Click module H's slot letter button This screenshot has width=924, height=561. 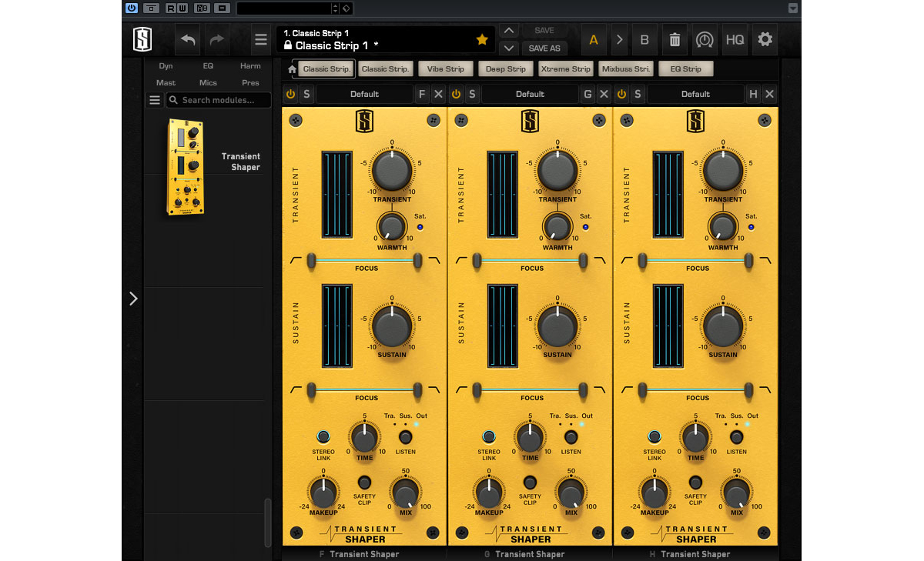(x=753, y=94)
